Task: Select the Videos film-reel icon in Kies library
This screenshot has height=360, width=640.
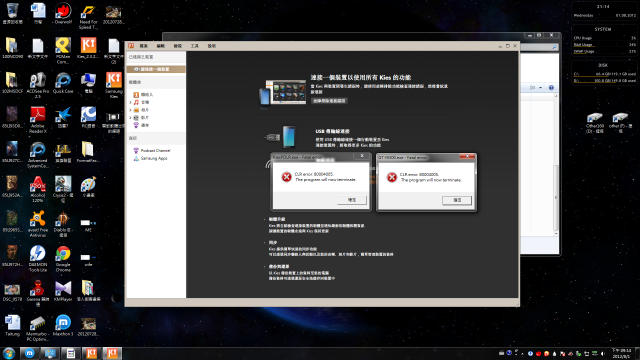Action: (136, 118)
